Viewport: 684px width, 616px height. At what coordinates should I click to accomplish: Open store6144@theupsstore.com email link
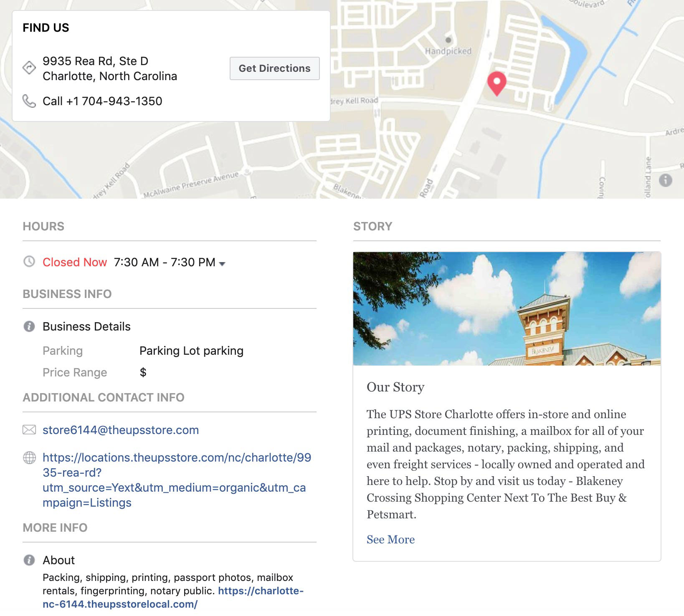[121, 430]
